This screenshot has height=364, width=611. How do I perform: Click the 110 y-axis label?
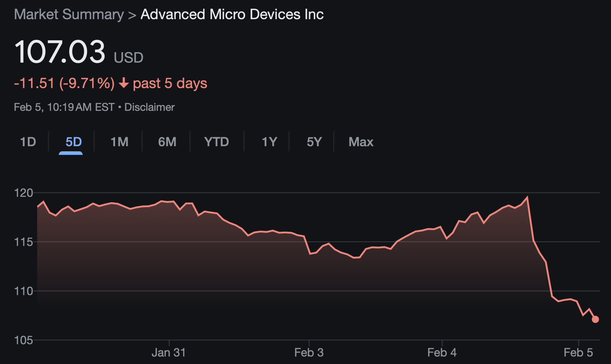coord(23,291)
